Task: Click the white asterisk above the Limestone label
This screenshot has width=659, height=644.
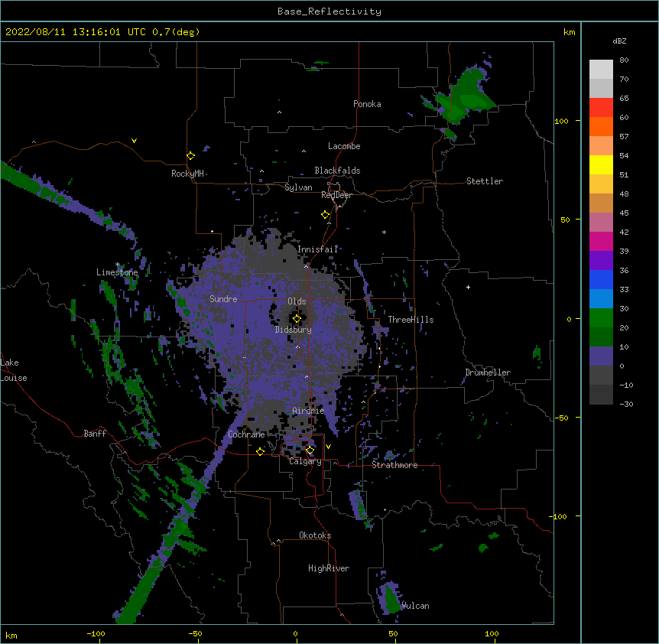Action: [118, 265]
